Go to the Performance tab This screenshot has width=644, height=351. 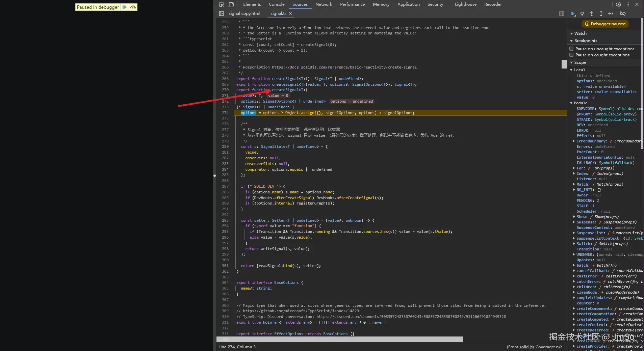[x=352, y=4]
